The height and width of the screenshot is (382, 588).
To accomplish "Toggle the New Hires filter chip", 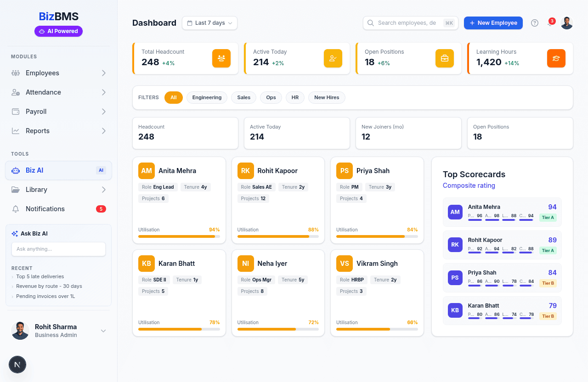I will 326,97.
